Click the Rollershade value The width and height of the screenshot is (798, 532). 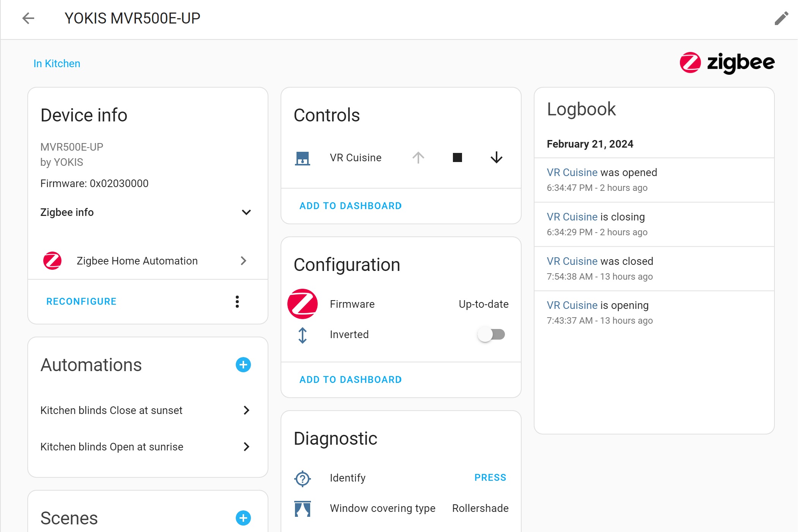tap(480, 508)
